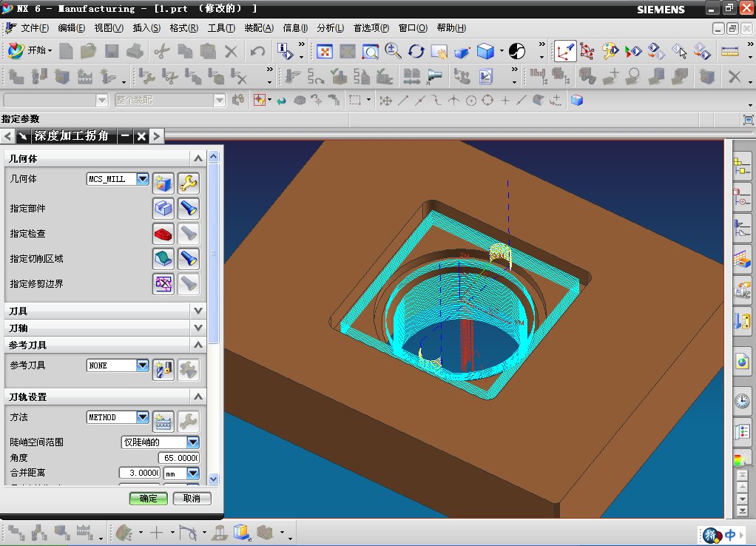Click the shop documentation icon
Screen dimensions: 756x546
[485, 76]
